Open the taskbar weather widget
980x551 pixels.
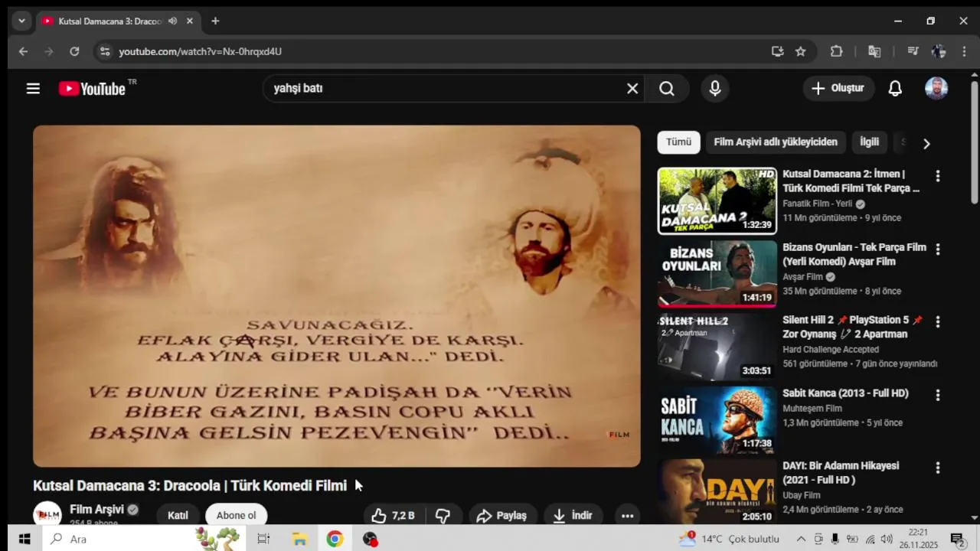[729, 539]
